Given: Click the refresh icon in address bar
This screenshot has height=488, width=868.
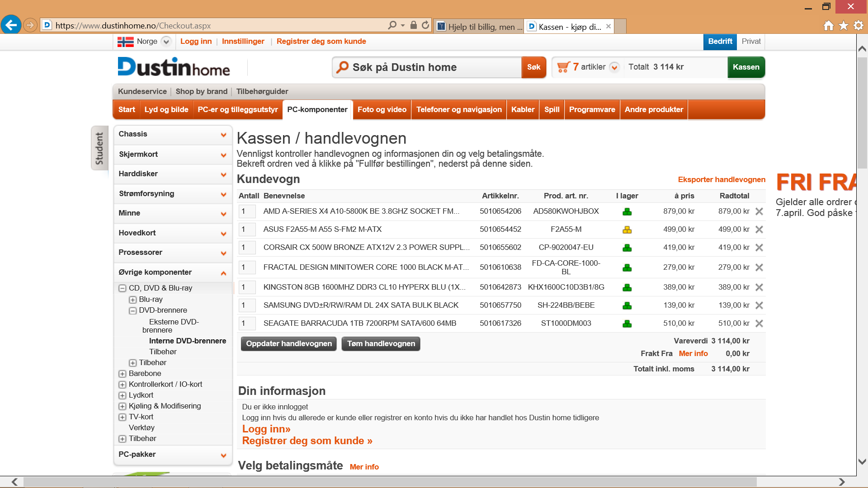Looking at the screenshot, I should pyautogui.click(x=425, y=25).
